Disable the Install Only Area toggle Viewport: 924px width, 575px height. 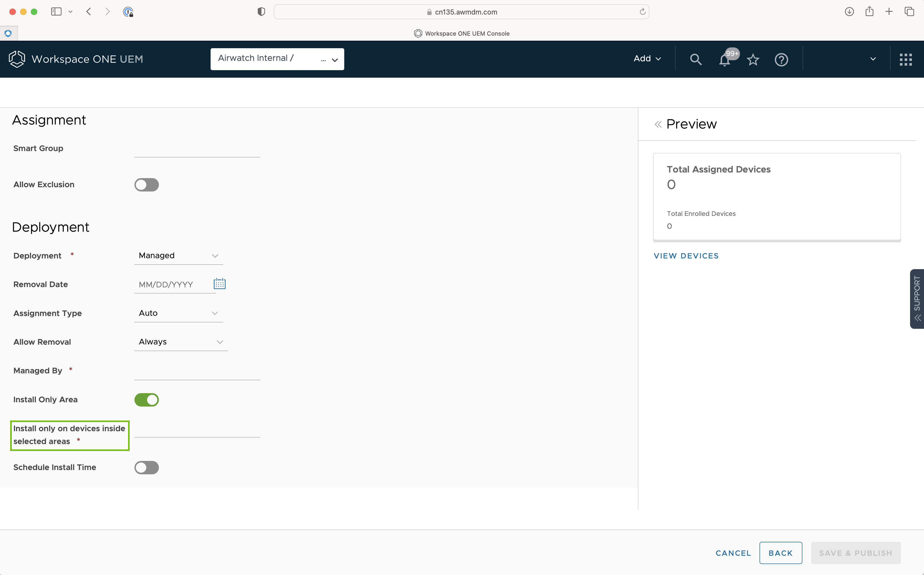[147, 400]
